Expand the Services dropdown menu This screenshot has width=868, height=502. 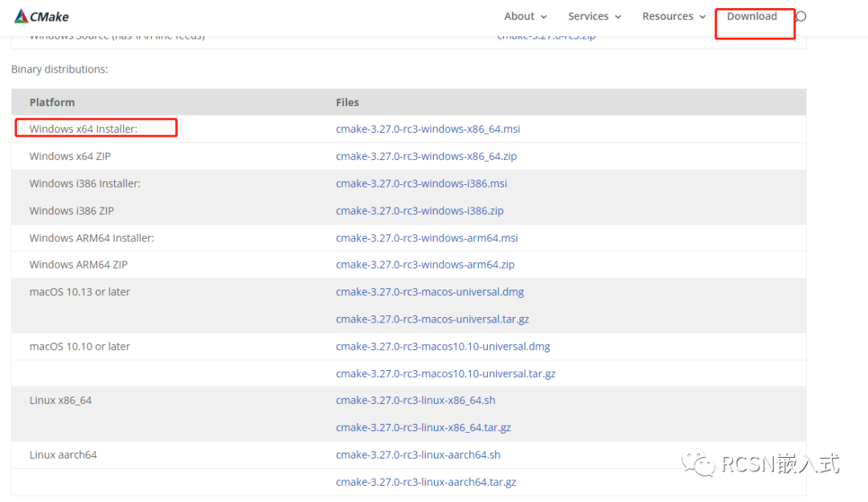point(594,16)
